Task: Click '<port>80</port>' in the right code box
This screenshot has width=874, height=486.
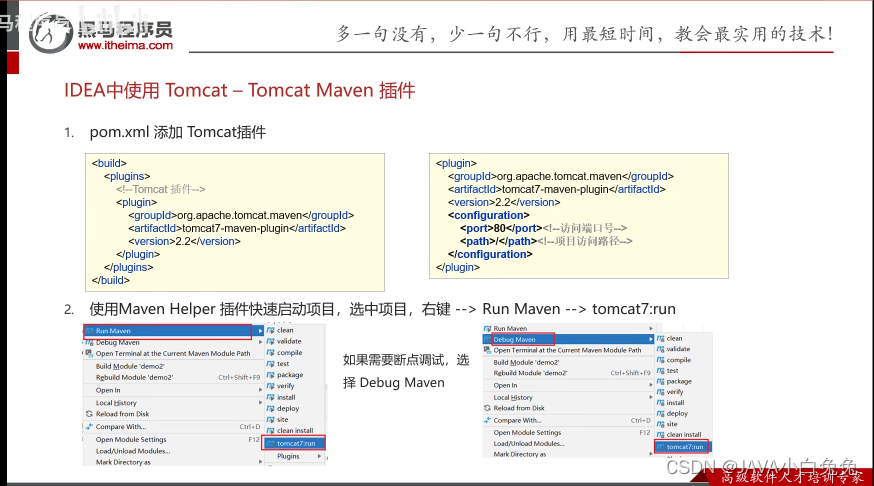Action: coord(501,228)
